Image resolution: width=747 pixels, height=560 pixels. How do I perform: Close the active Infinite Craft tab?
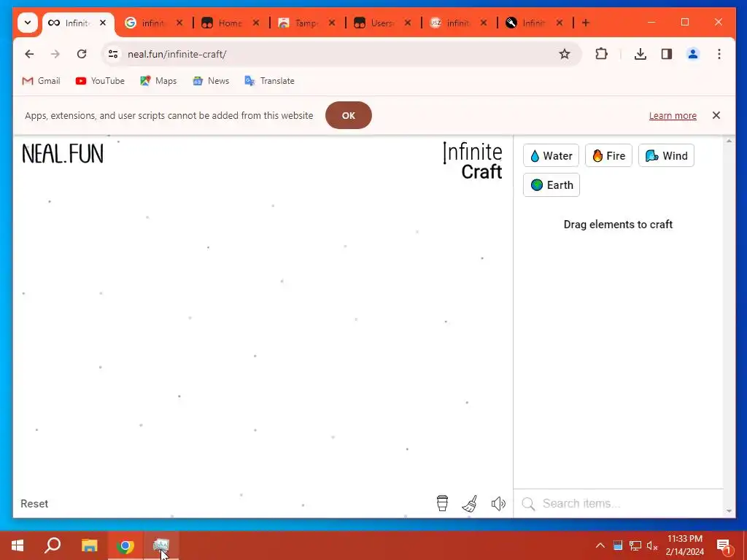(103, 23)
